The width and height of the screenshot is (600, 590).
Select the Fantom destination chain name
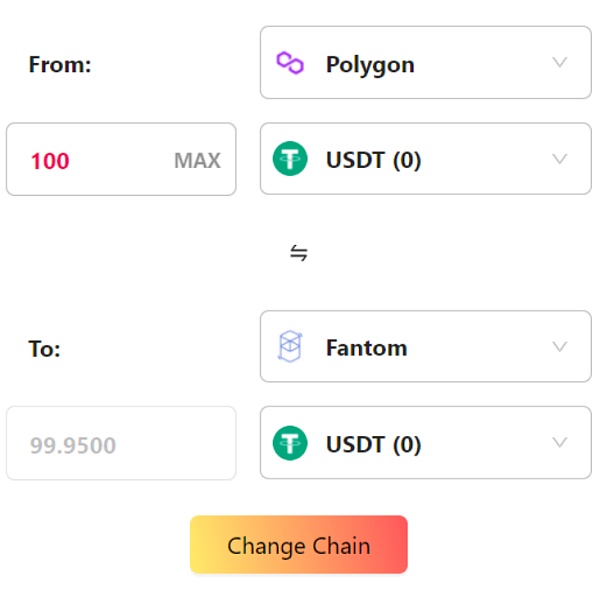pyautogui.click(x=366, y=349)
